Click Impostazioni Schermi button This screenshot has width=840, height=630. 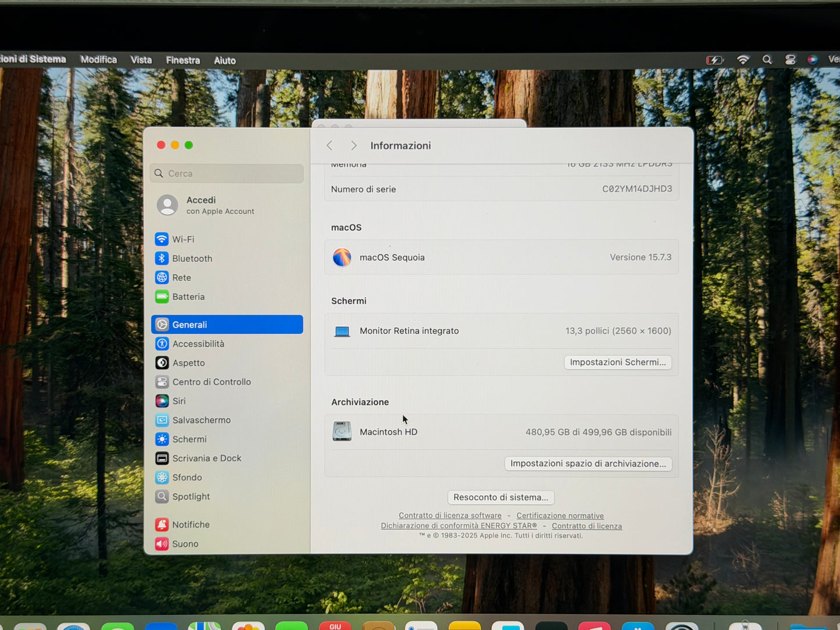pos(618,362)
